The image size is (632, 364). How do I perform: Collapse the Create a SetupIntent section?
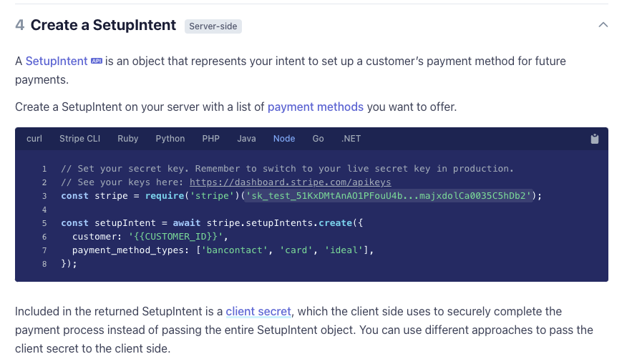pyautogui.click(x=603, y=25)
